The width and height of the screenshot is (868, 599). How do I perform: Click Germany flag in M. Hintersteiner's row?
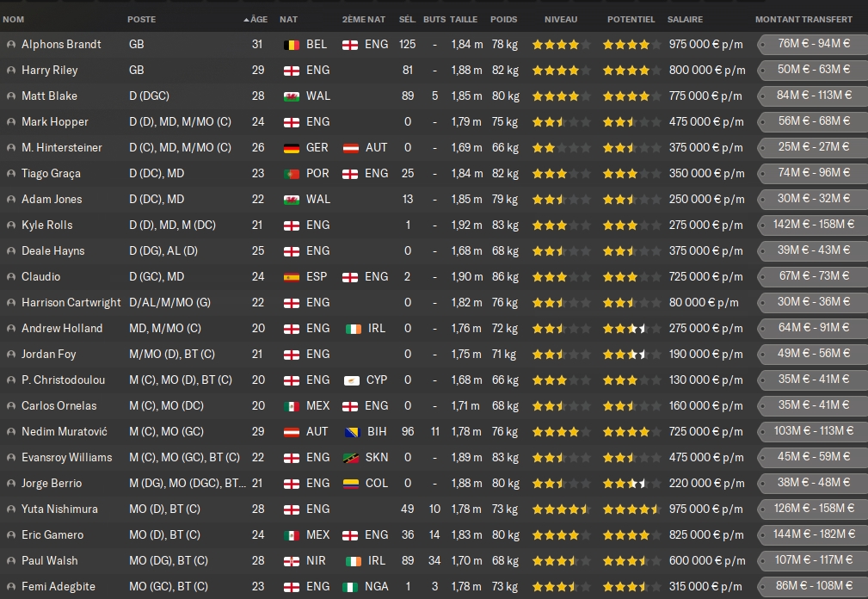coord(291,148)
